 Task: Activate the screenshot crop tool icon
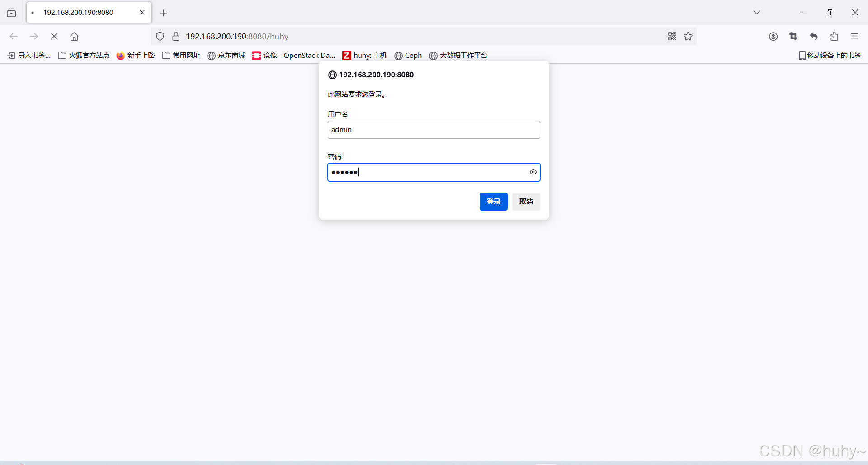(793, 36)
